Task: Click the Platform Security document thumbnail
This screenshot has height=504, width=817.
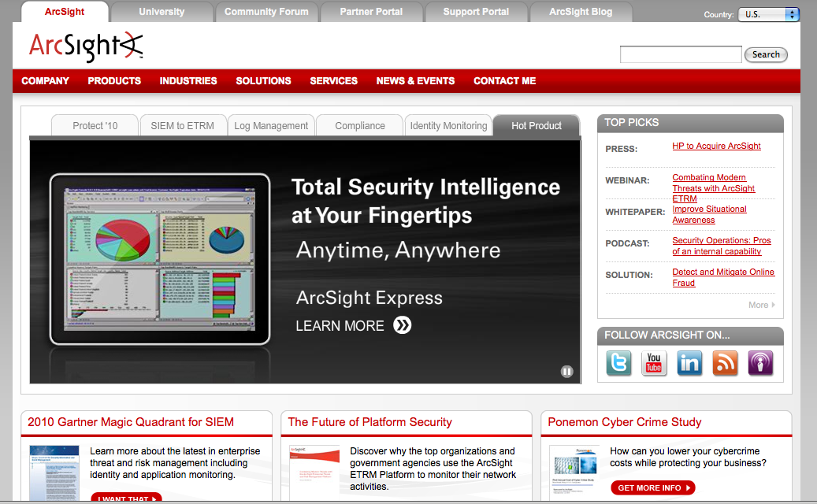Action: (314, 472)
